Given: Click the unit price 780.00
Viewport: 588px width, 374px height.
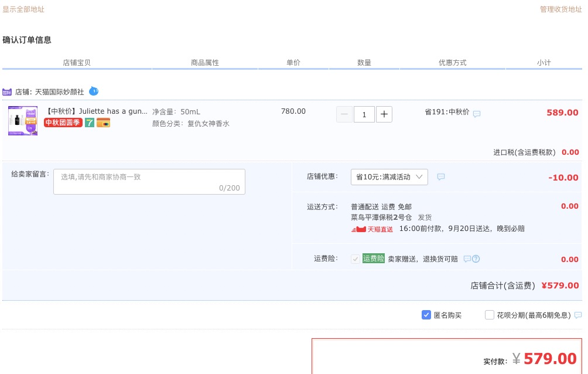Looking at the screenshot, I should tap(293, 111).
